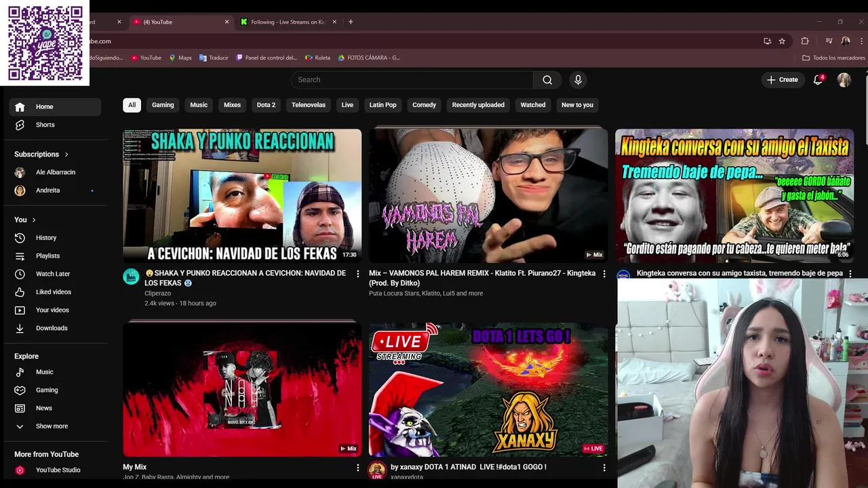Switch to the Following Live Streams tab
This screenshot has width=868, height=488.
pyautogui.click(x=288, y=22)
